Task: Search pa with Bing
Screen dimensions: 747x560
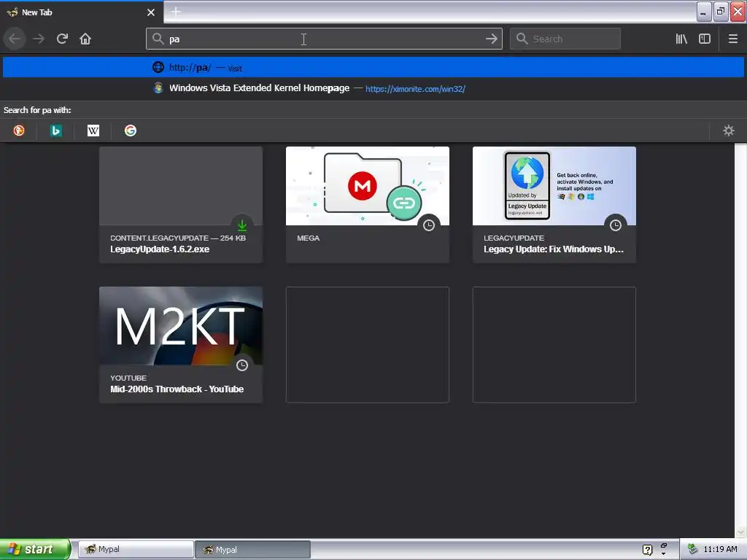Action: 55,131
